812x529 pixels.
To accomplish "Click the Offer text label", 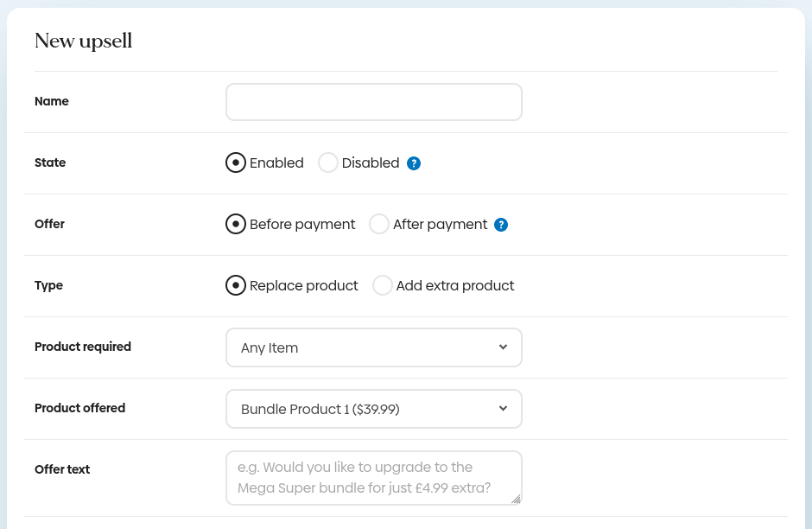I will (x=62, y=469).
